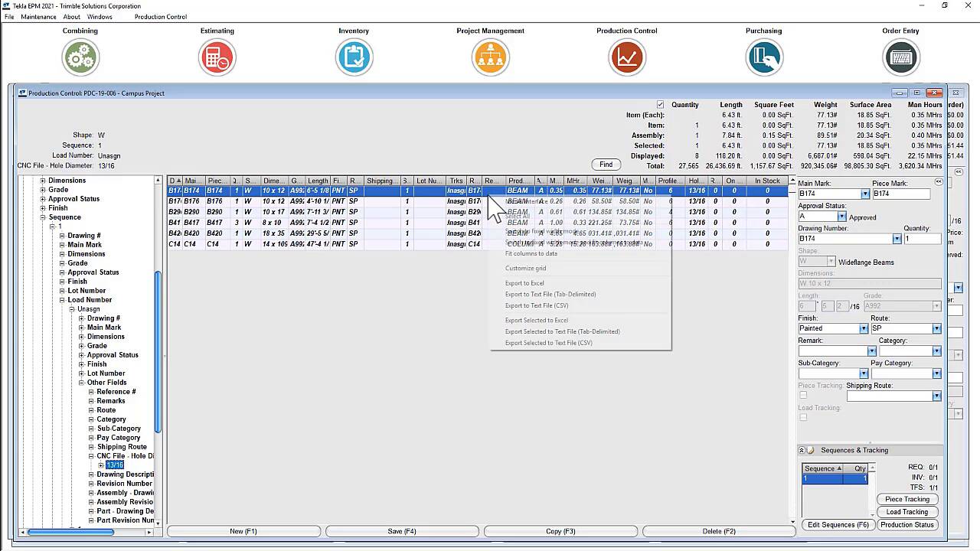Viewport: 980px width, 551px height.
Task: Click the Piece Mark input field
Action: click(x=901, y=194)
